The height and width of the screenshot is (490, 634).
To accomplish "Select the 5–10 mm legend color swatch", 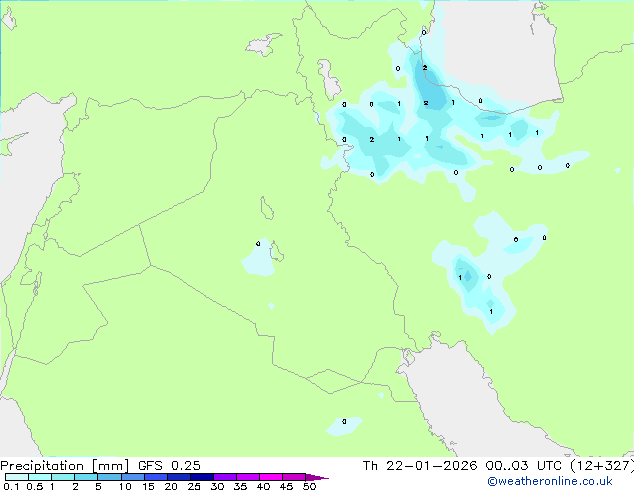I will (x=109, y=477).
